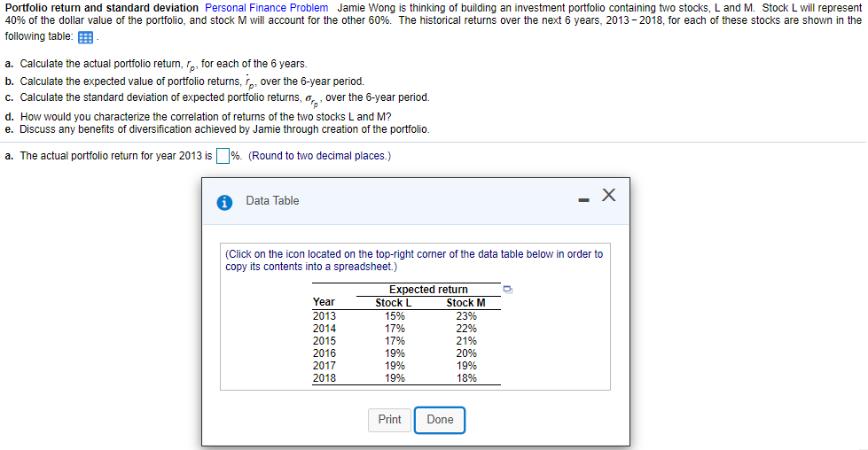Click Stock M value 21% for 2015
868x450 pixels.
pyautogui.click(x=466, y=341)
